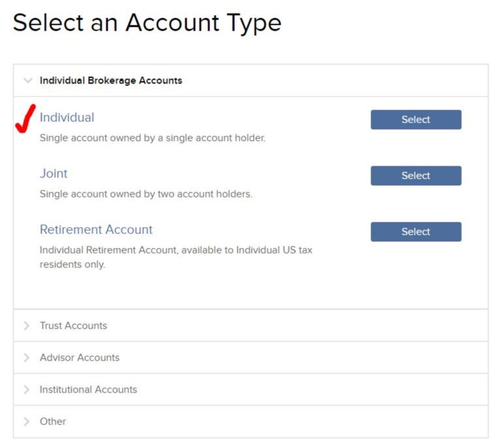Image resolution: width=501 pixels, height=448 pixels.
Task: Click the 'Select an Account Type' page heading
Action: click(147, 23)
